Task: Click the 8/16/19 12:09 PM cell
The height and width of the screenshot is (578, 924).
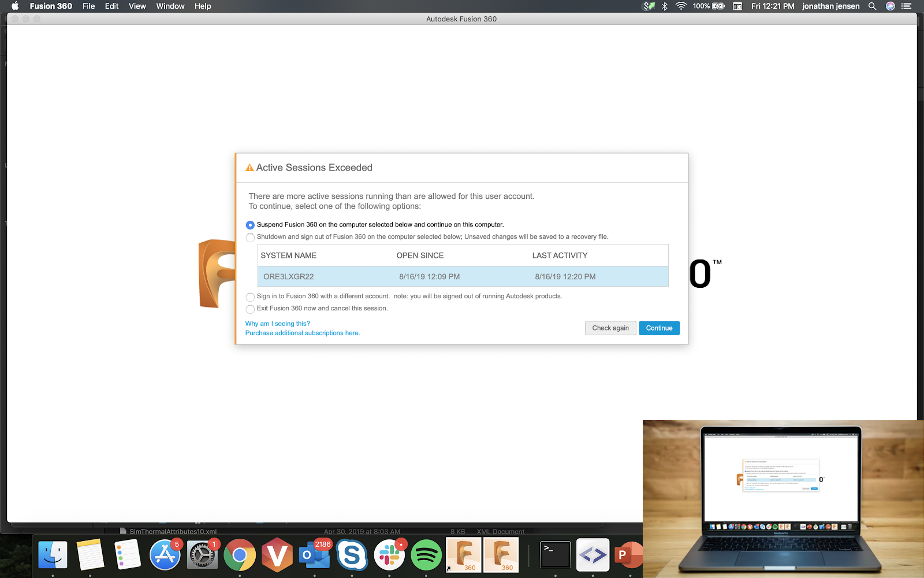Action: tap(430, 277)
